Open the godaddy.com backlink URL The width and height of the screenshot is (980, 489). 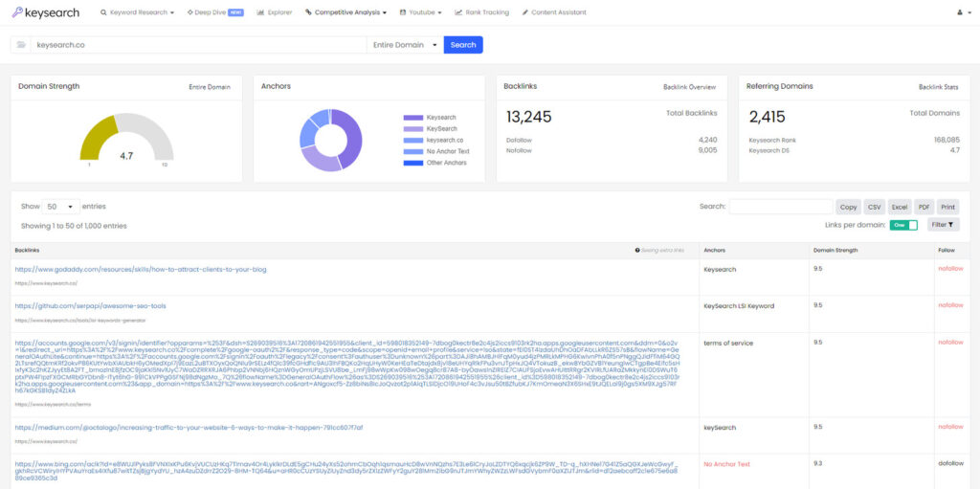pos(141,270)
